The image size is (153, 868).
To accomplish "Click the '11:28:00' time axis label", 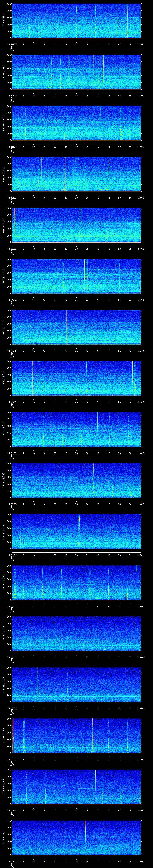I will click(x=12, y=657).
